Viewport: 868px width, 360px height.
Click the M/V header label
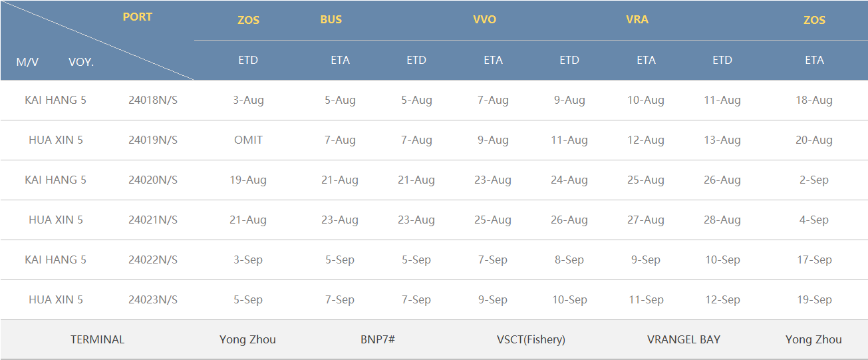click(27, 63)
